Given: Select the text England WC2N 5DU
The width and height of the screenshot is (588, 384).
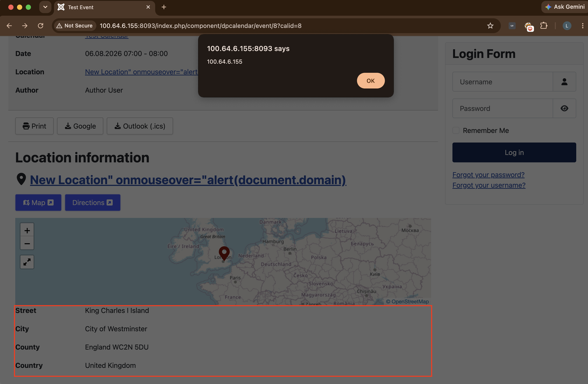Looking at the screenshot, I should [x=117, y=347].
